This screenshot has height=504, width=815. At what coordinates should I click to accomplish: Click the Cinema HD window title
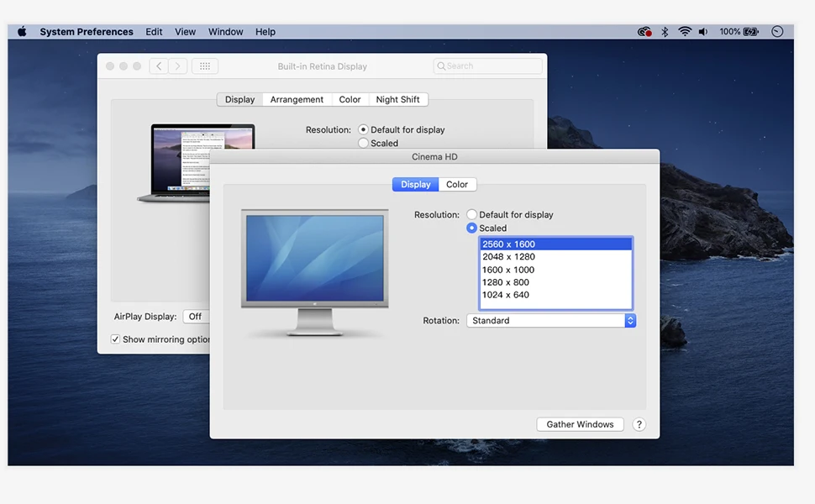coord(434,157)
